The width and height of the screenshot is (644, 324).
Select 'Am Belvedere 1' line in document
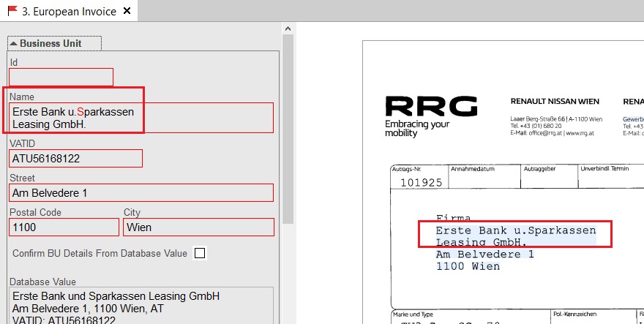484,255
